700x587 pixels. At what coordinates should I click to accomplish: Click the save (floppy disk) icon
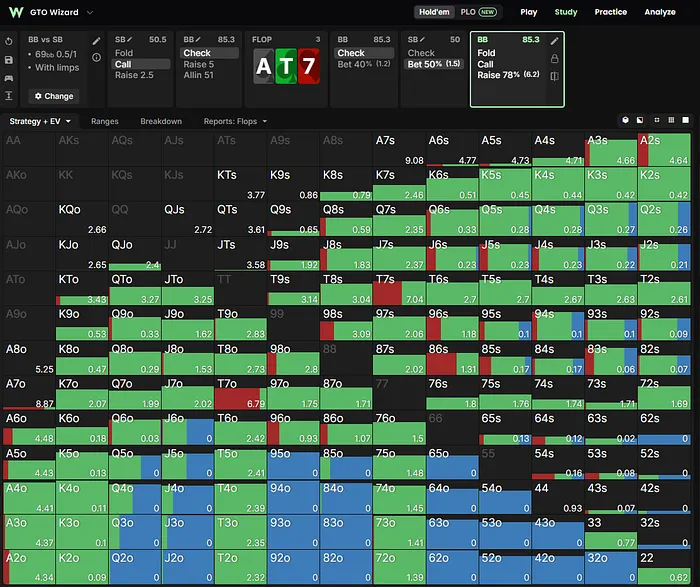pos(8,60)
